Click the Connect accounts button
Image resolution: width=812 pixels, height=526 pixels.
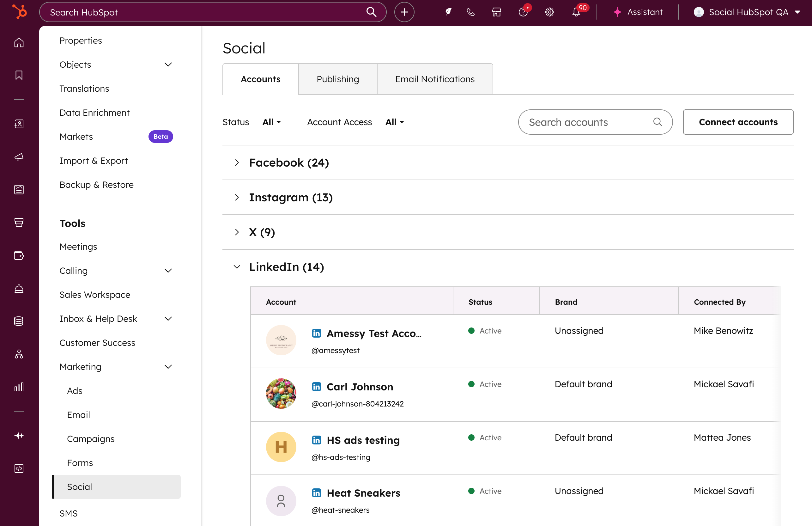tap(738, 122)
